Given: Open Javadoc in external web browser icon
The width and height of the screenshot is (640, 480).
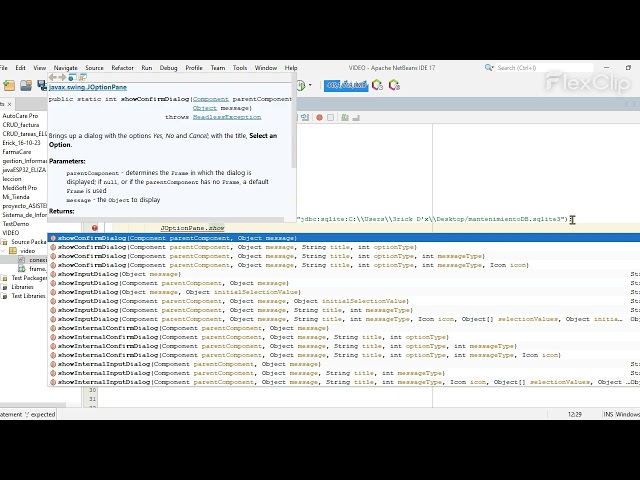Looking at the screenshot, I should [x=72, y=77].
